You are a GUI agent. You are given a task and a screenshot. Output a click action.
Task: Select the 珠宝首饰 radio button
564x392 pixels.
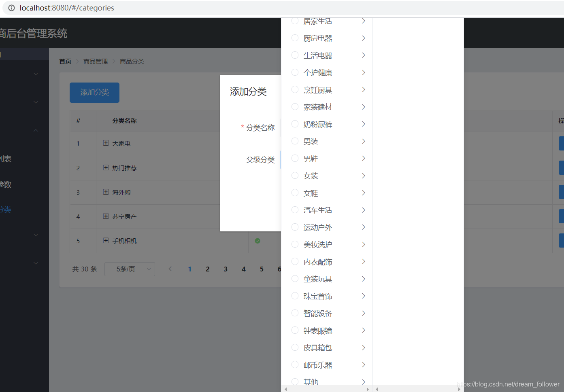(x=295, y=296)
